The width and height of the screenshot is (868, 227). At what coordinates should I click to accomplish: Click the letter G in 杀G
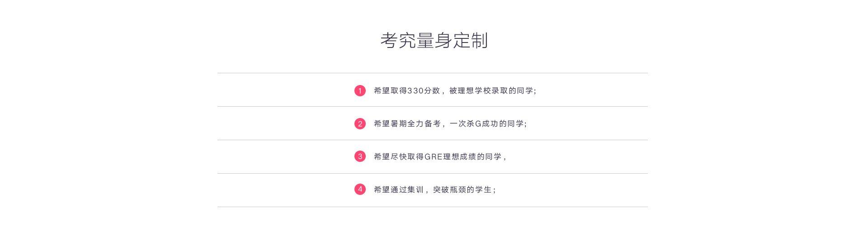(478, 124)
